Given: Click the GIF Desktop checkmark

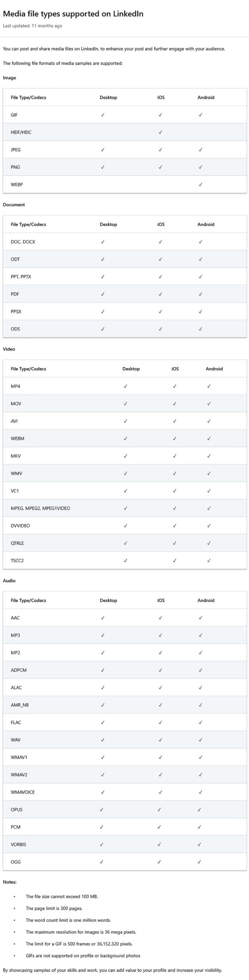Looking at the screenshot, I should pos(102,115).
